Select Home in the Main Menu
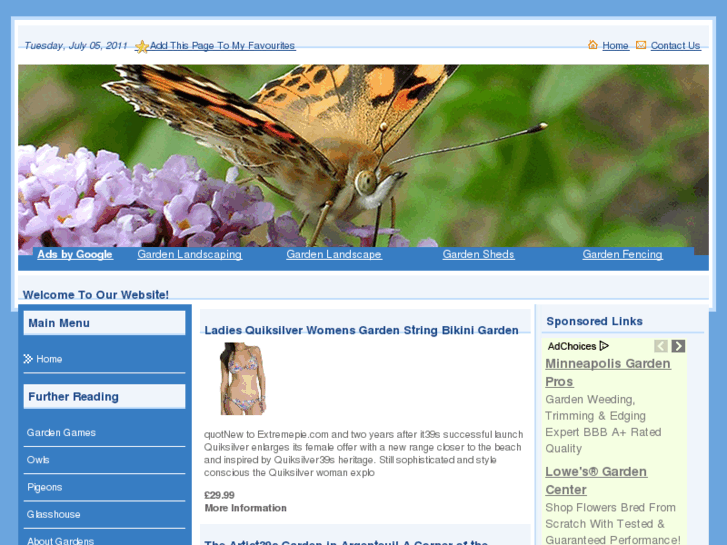The width and height of the screenshot is (727, 545). [x=49, y=359]
